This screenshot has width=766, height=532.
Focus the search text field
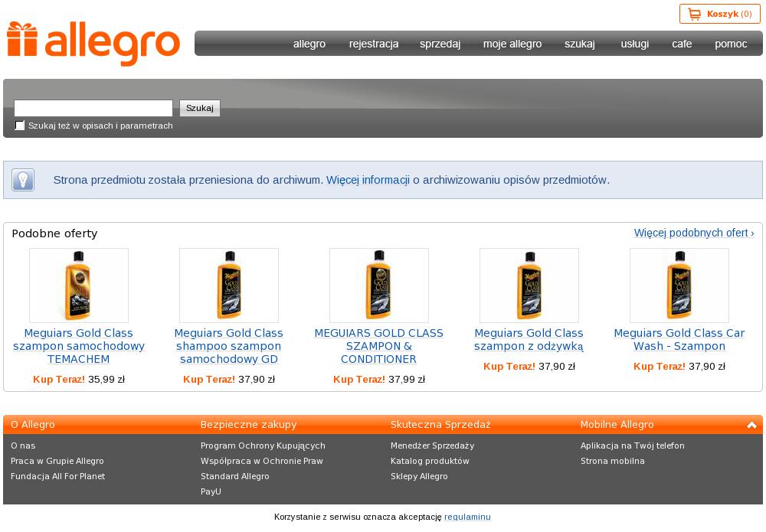coord(93,108)
